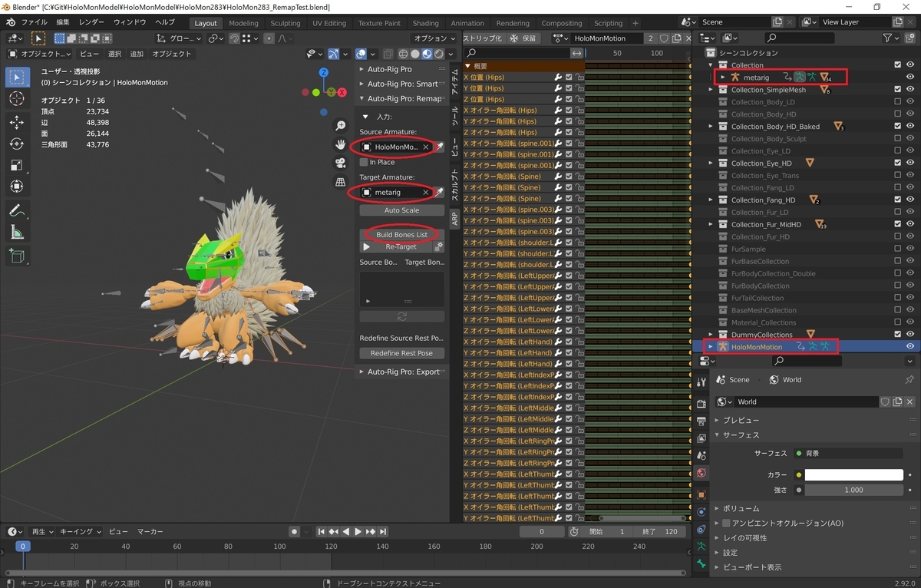The height and width of the screenshot is (588, 921).
Task: Open the レンダー menu
Action: coord(91,22)
